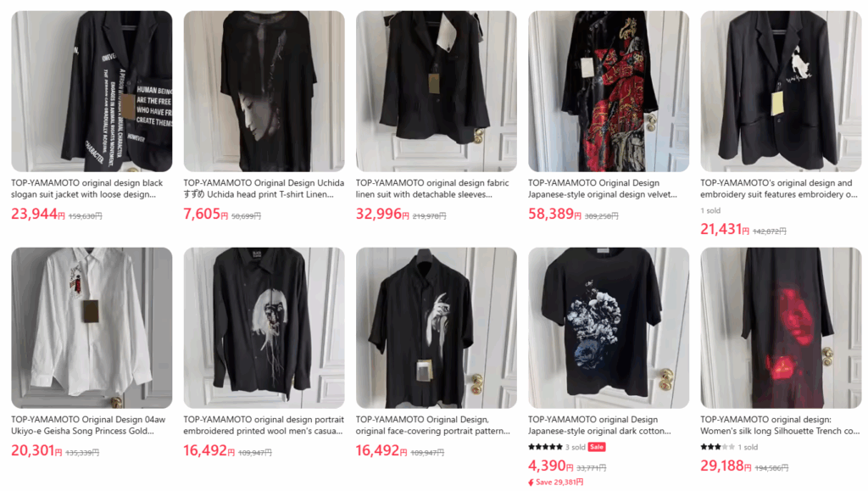The height and width of the screenshot is (491, 868).
Task: Click the red Sale badge
Action: click(x=597, y=447)
